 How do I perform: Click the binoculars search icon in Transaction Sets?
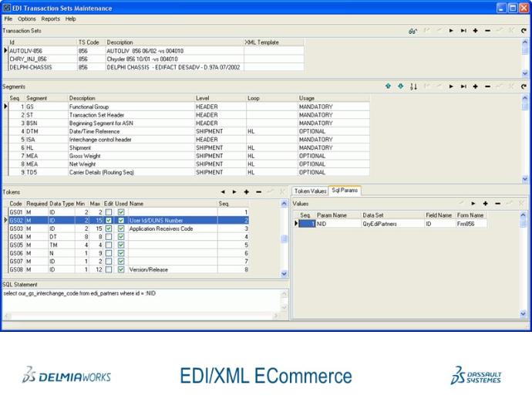click(x=413, y=31)
